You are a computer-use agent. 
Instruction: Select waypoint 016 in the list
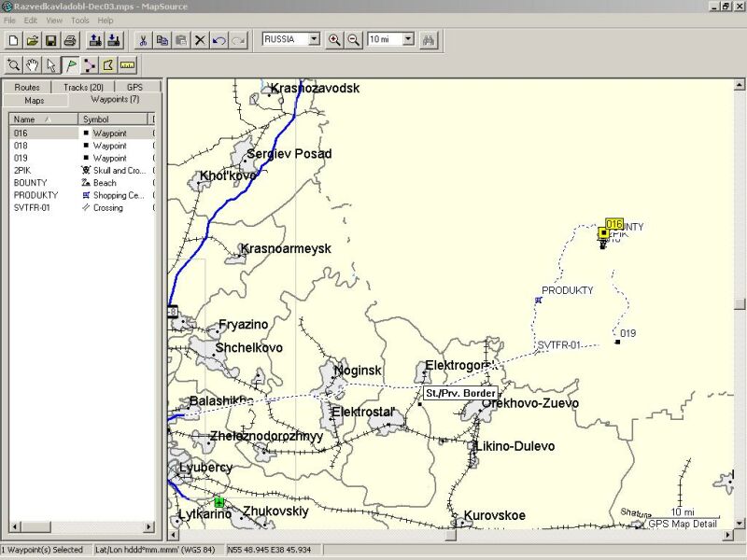pyautogui.click(x=82, y=133)
